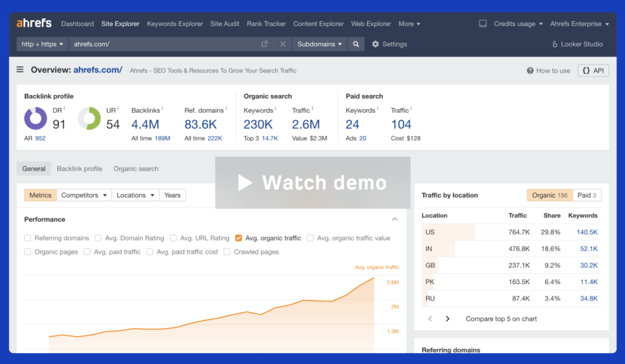Viewport: 625px width, 364px height.
Task: Click the UR donut chart
Action: tap(89, 118)
